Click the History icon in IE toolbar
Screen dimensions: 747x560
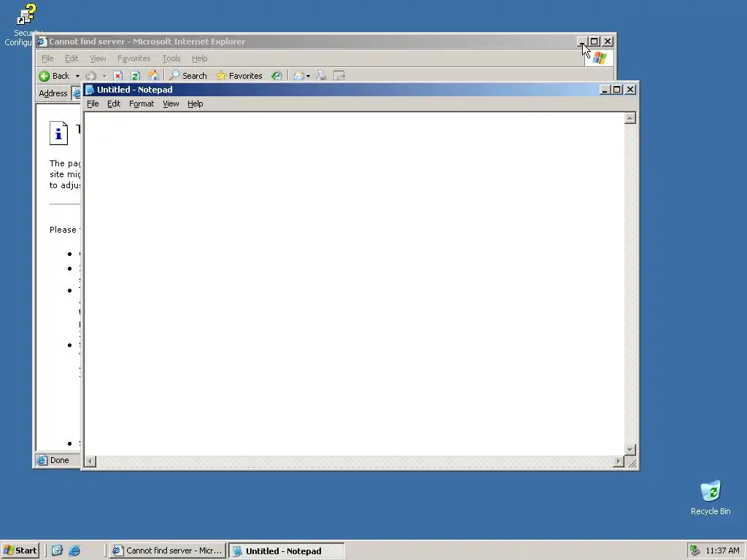pos(276,76)
